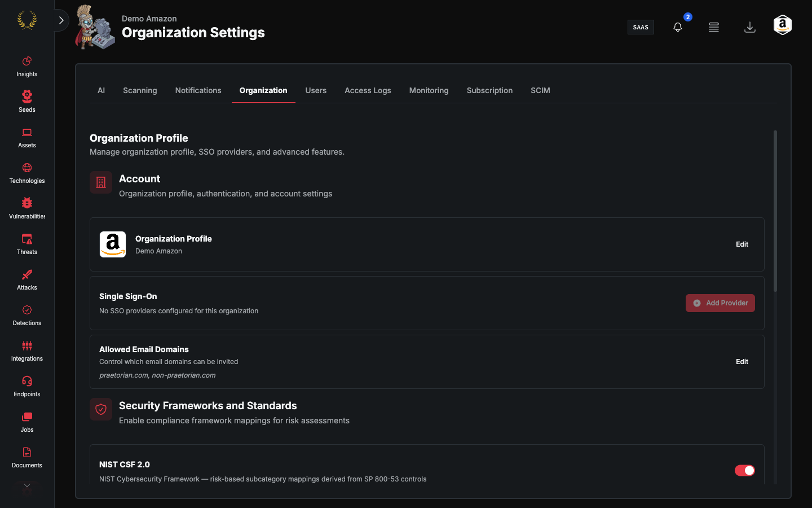Open Jobs from the sidebar
The image size is (812, 508).
pos(27,422)
